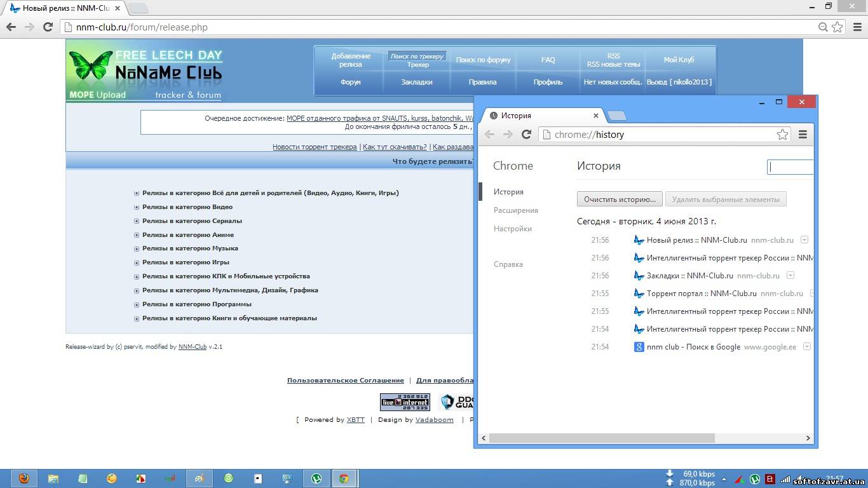Open Как тут скачивать? link
Screen dimensions: 868x488
pos(395,147)
